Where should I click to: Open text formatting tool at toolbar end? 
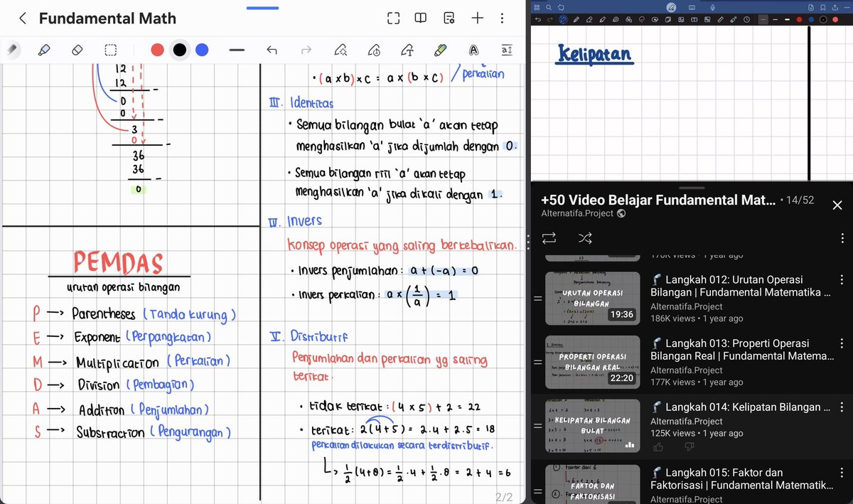pos(507,50)
